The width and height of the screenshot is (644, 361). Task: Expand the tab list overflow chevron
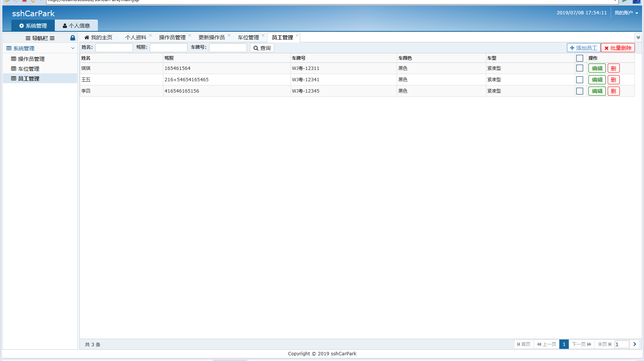[x=638, y=37]
